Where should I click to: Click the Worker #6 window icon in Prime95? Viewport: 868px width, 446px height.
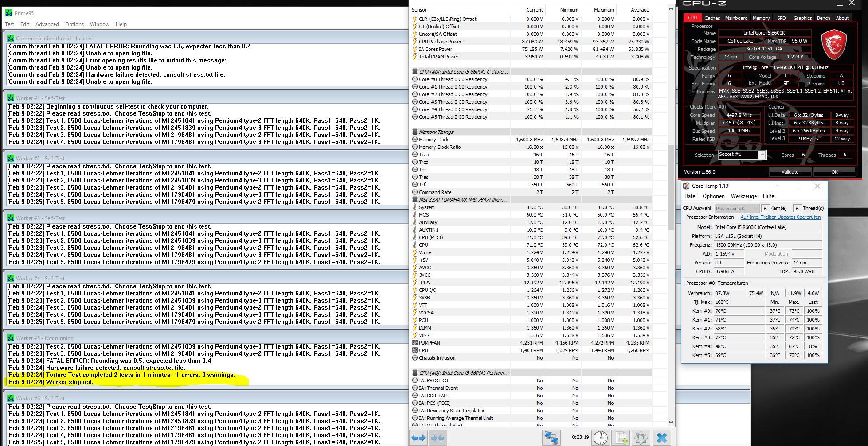pyautogui.click(x=11, y=398)
